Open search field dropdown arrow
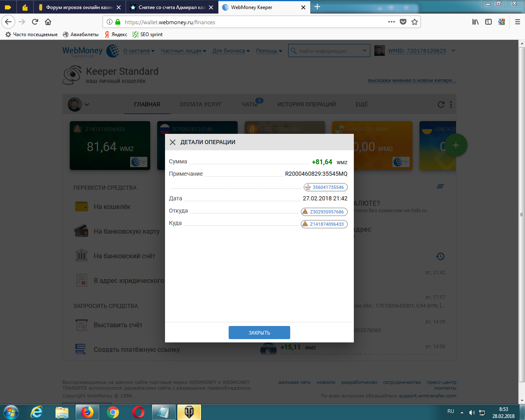Viewport: 525px width, 420px height. coord(365,51)
